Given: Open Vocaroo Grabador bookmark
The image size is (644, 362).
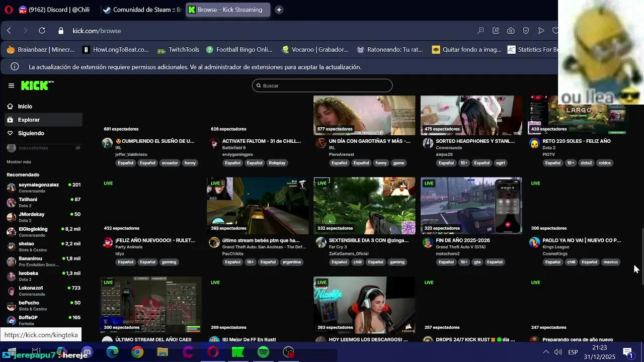Looking at the screenshot, I should [315, 50].
